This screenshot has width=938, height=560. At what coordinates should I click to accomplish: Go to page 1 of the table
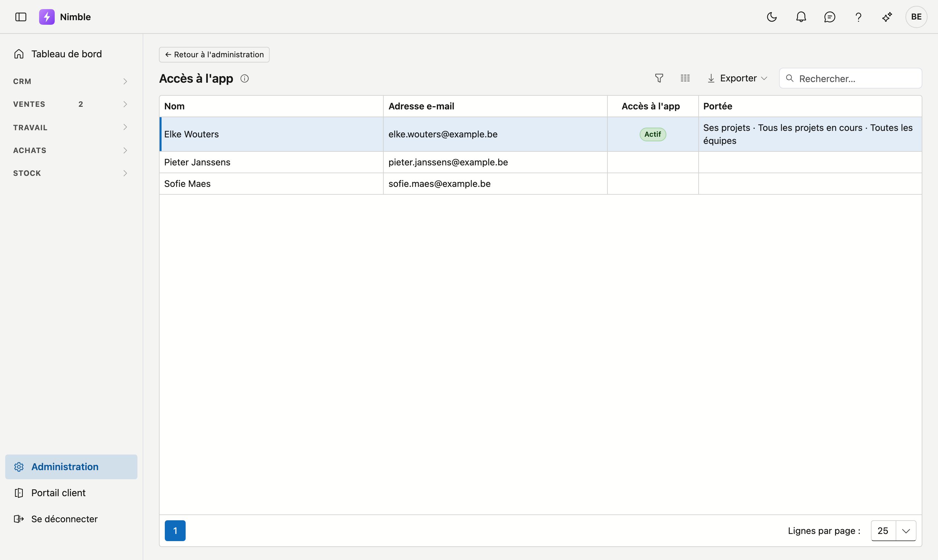coord(175,531)
